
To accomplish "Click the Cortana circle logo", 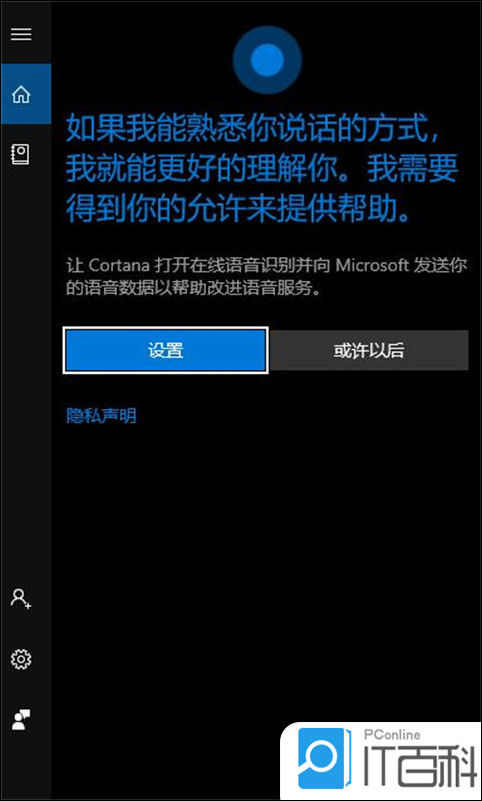I will [x=267, y=60].
